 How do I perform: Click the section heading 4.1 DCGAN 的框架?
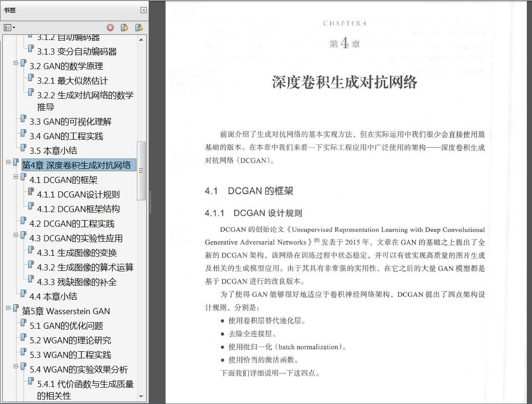(249, 191)
